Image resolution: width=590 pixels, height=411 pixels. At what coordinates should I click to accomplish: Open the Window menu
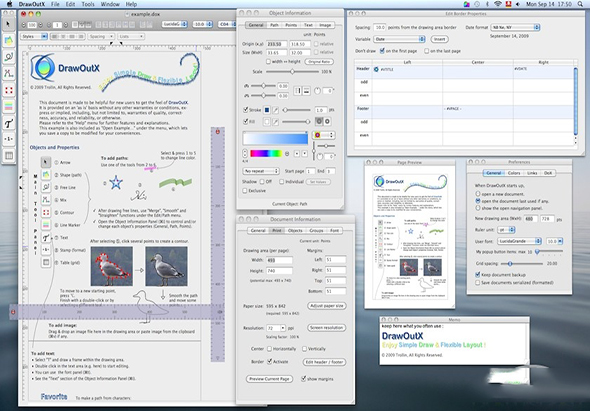tap(110, 4)
